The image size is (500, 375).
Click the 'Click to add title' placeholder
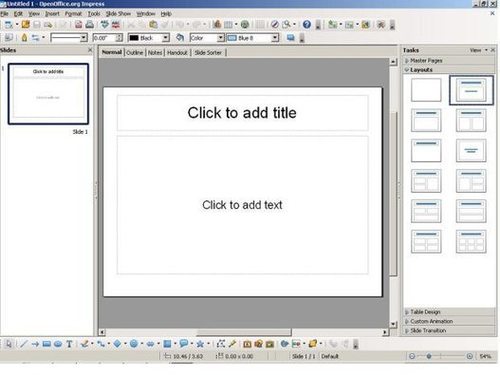click(x=242, y=113)
